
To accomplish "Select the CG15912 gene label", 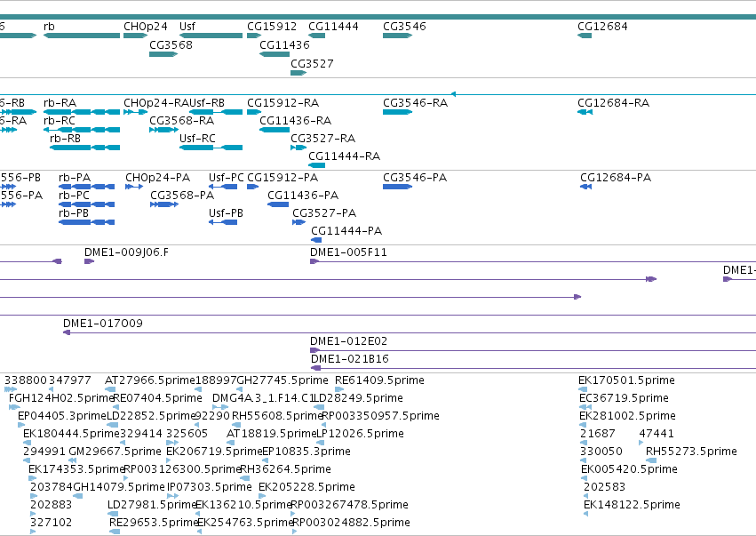I will pyautogui.click(x=272, y=27).
